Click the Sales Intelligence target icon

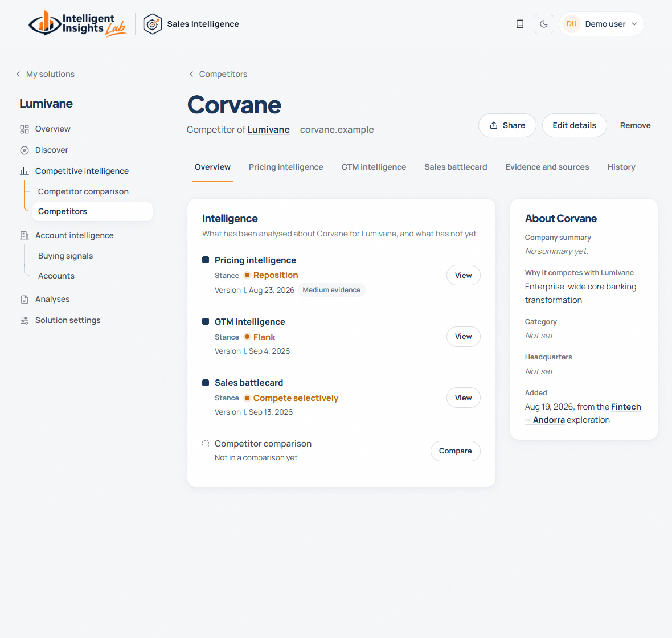pos(152,24)
